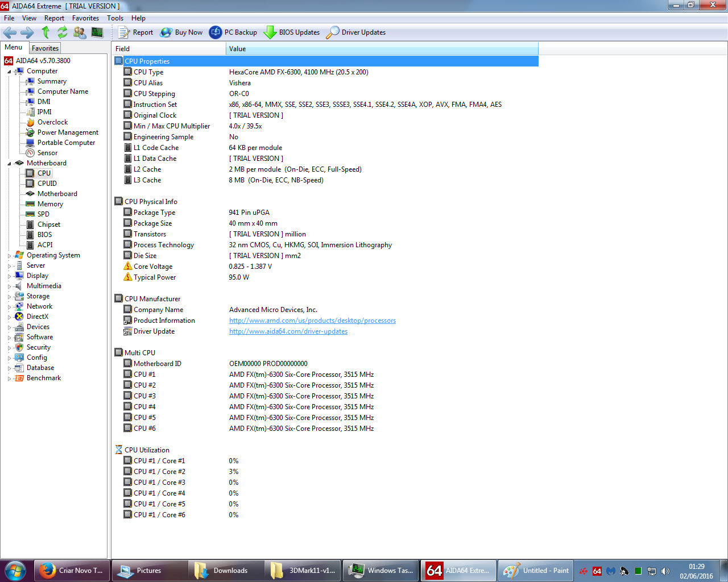Screen dimensions: 728x582
Task: Click the CPU Utilization hourglass icon
Action: (x=119, y=450)
